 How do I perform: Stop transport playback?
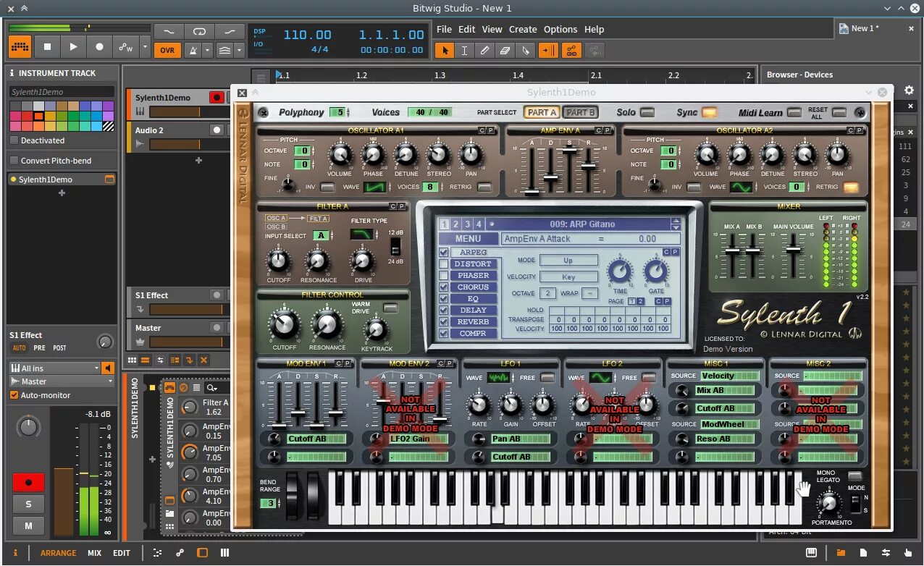(47, 47)
